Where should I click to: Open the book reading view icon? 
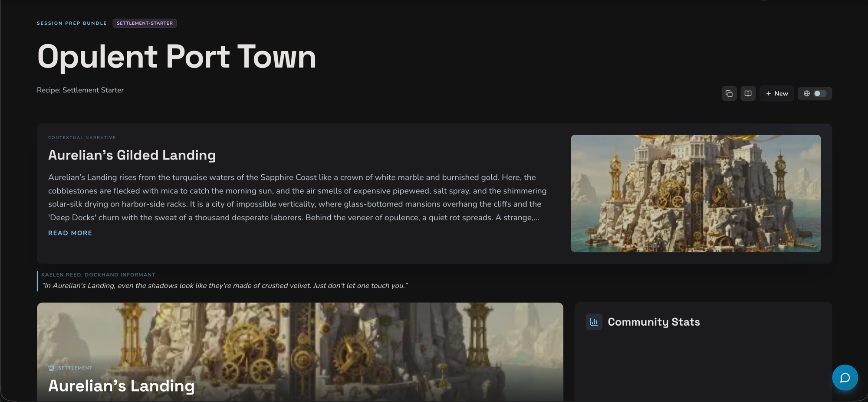click(748, 94)
